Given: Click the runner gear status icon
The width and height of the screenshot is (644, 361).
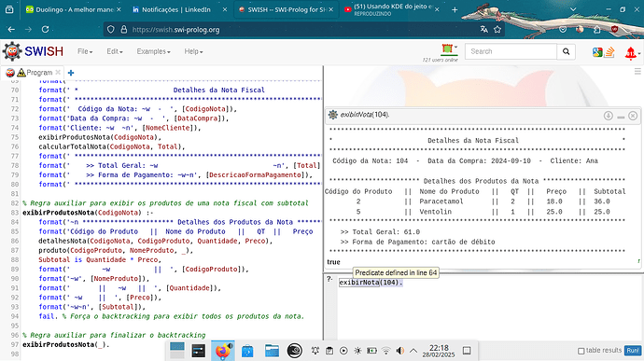Looking at the screenshot, I should (333, 115).
